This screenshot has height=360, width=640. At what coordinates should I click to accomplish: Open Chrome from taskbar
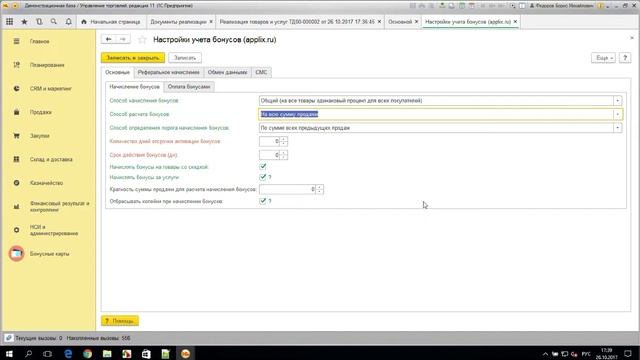coord(87,354)
